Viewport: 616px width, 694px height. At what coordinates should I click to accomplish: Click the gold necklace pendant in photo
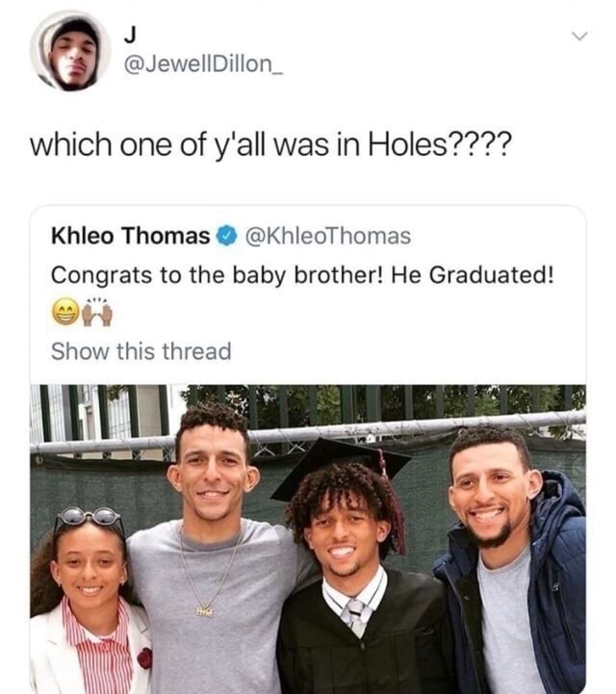click(x=204, y=611)
